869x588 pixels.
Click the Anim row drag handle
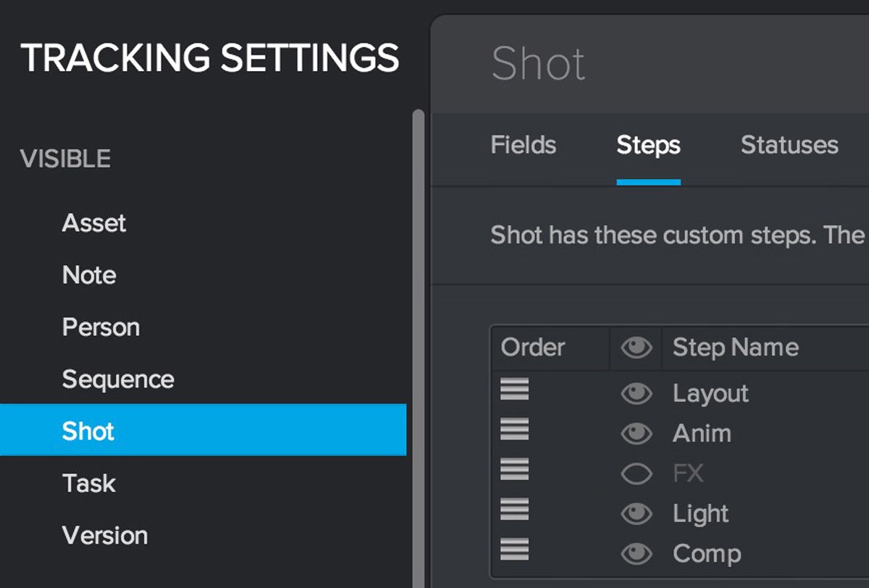pyautogui.click(x=514, y=430)
